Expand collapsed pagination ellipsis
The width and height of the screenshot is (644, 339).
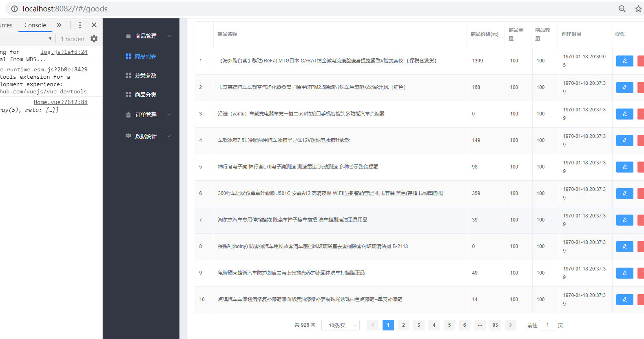tap(480, 325)
